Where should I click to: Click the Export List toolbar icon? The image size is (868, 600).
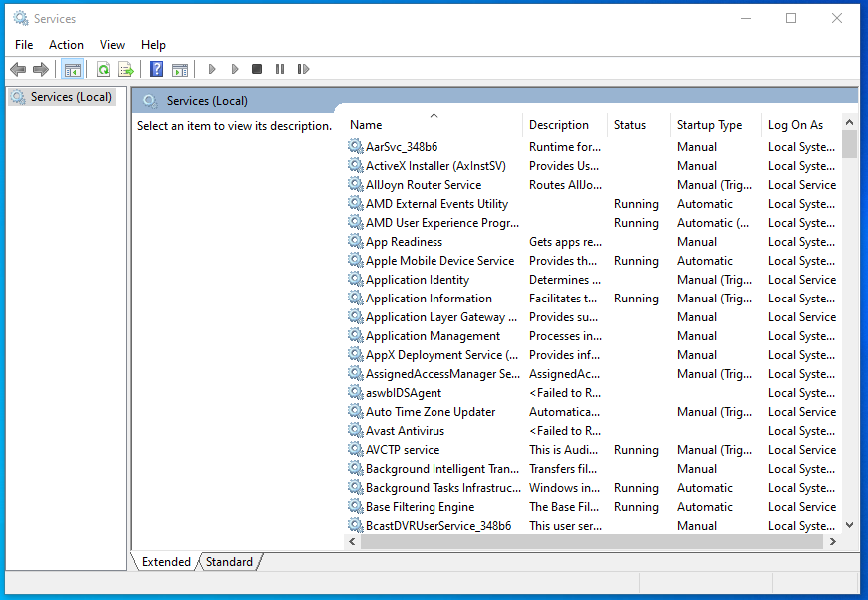tap(126, 69)
